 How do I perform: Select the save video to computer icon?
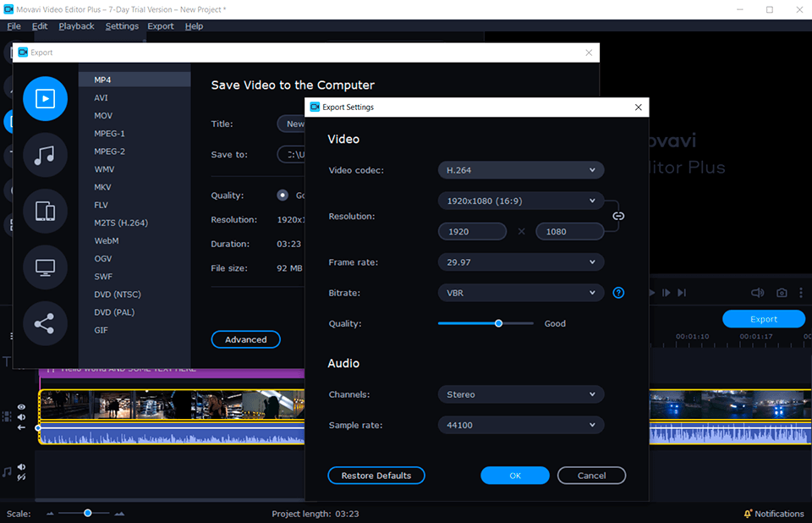pyautogui.click(x=45, y=98)
